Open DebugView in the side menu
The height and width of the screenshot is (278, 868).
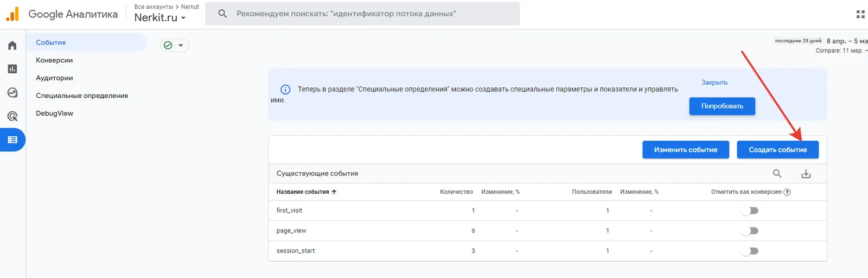[x=54, y=113]
